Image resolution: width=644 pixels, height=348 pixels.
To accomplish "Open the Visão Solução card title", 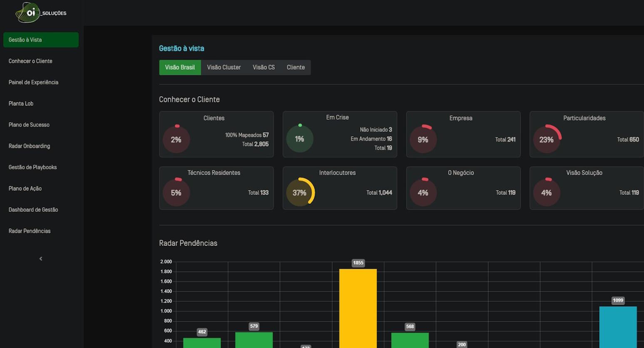I will (x=584, y=173).
